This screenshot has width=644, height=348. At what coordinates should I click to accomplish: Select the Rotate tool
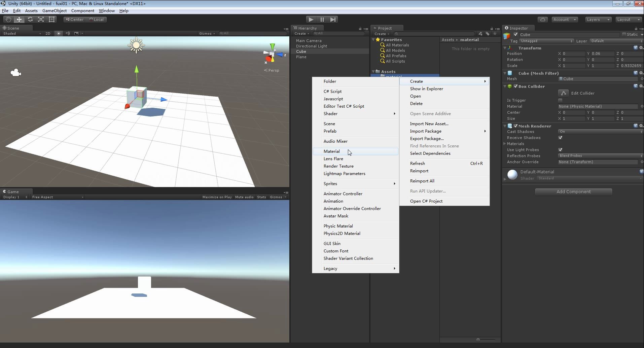click(x=30, y=19)
